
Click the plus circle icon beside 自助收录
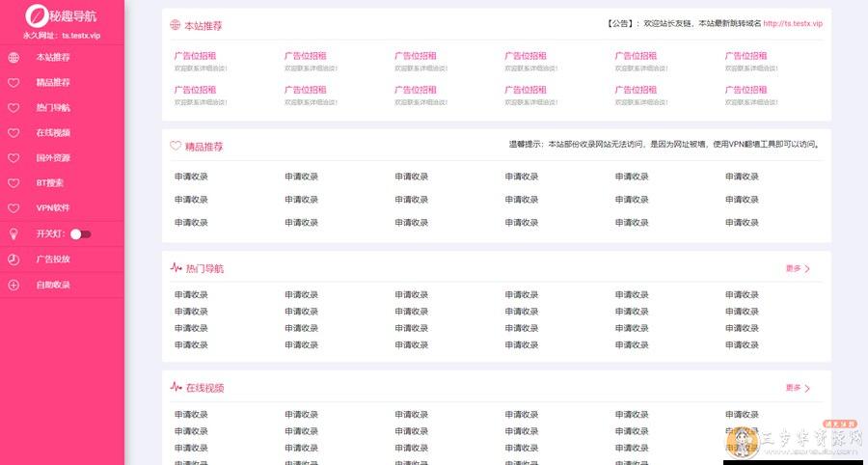(x=14, y=285)
